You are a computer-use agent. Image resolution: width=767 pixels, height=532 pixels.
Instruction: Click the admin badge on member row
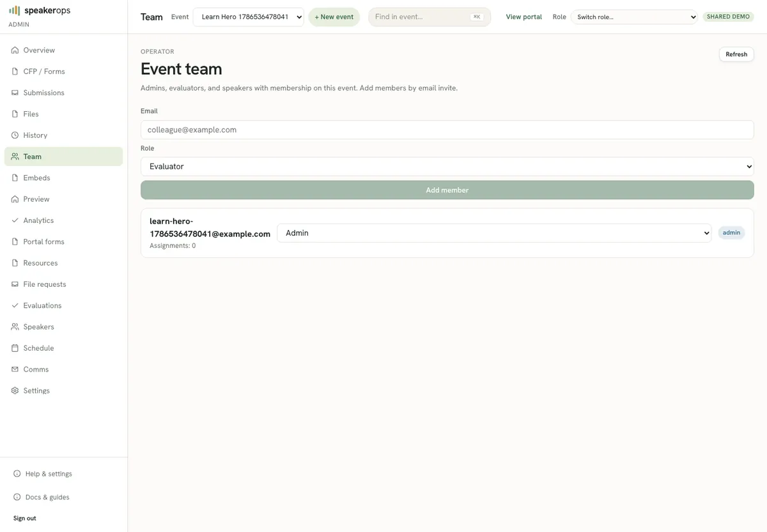731,233
